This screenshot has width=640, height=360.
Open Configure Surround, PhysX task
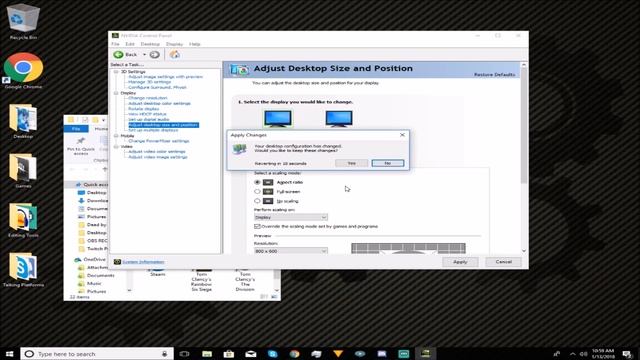tap(157, 87)
